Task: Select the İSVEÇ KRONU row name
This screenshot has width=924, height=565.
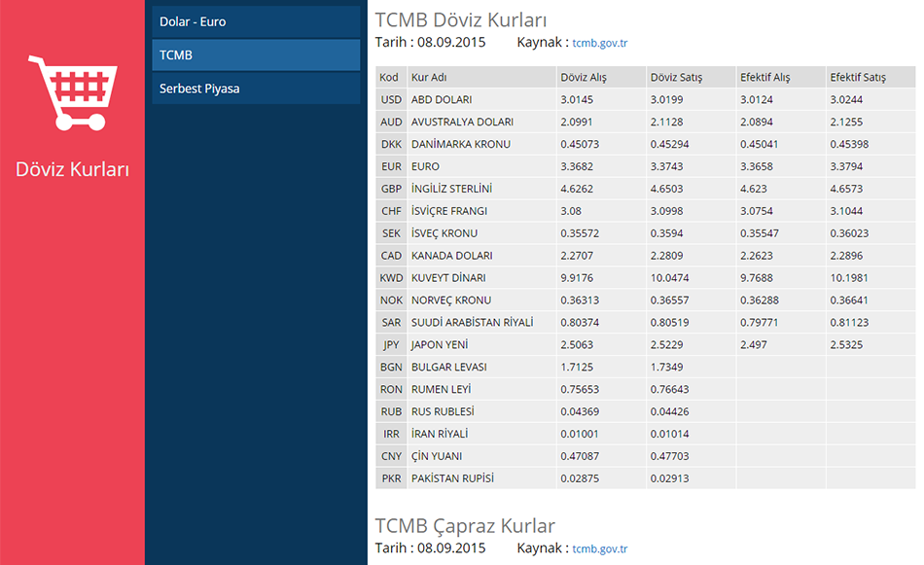Action: (444, 233)
